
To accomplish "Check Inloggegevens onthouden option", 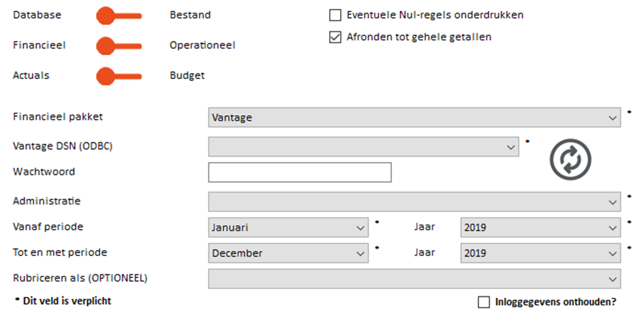I will [x=484, y=302].
